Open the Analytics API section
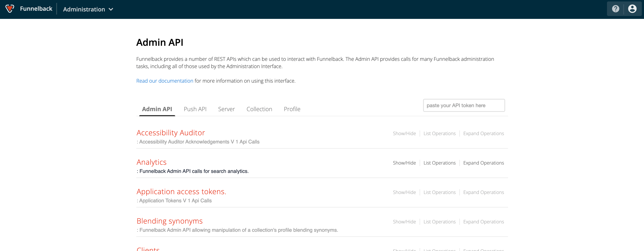This screenshot has height=251, width=644. [x=152, y=162]
